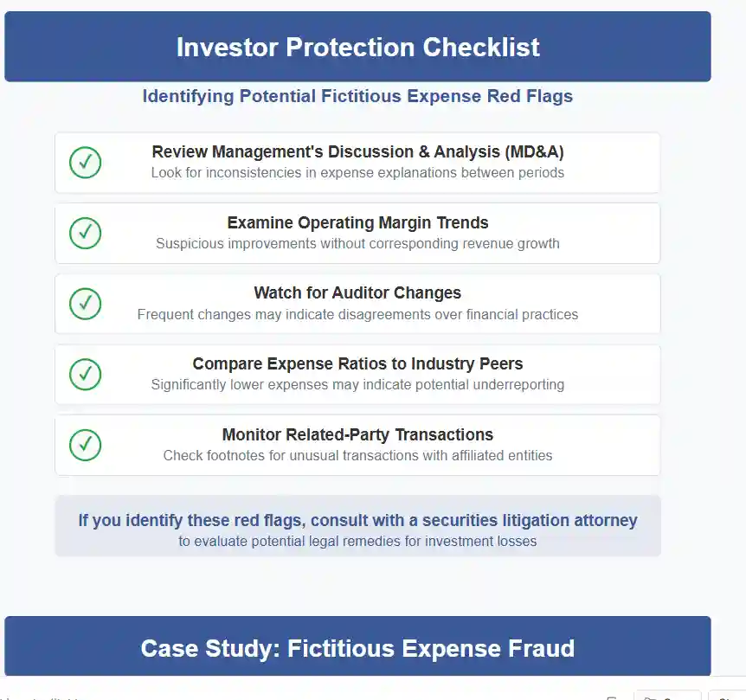Click the Investor Protection Checklist header banner

click(357, 47)
